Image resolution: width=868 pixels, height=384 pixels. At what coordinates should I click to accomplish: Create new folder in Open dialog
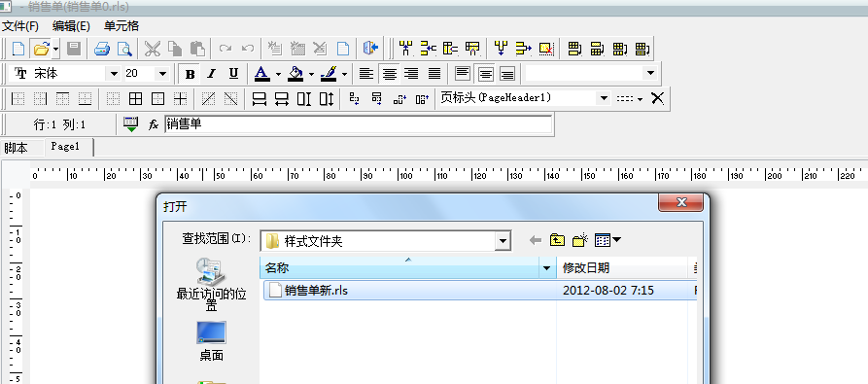(579, 239)
